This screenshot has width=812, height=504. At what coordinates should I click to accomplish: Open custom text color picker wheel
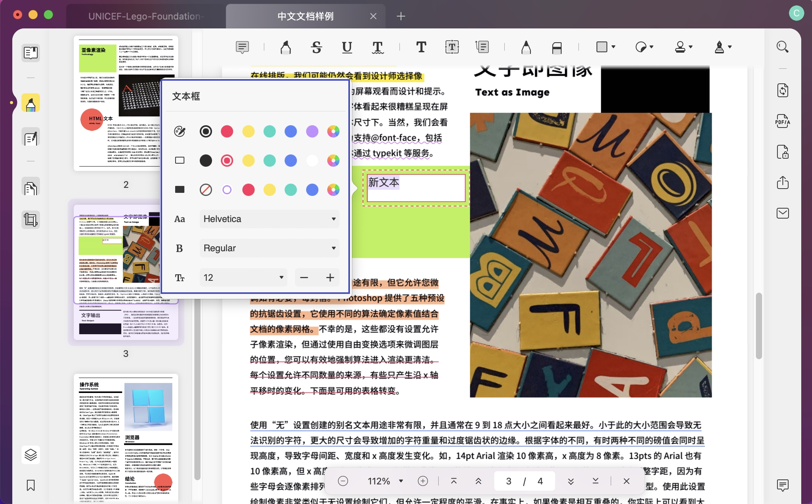click(333, 131)
